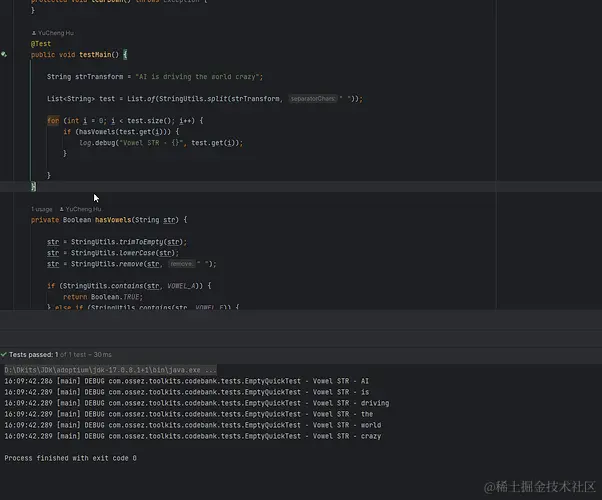Click the YuCheng Hu author hint beside '1 usage'
602x500 pixels.
coord(81,209)
